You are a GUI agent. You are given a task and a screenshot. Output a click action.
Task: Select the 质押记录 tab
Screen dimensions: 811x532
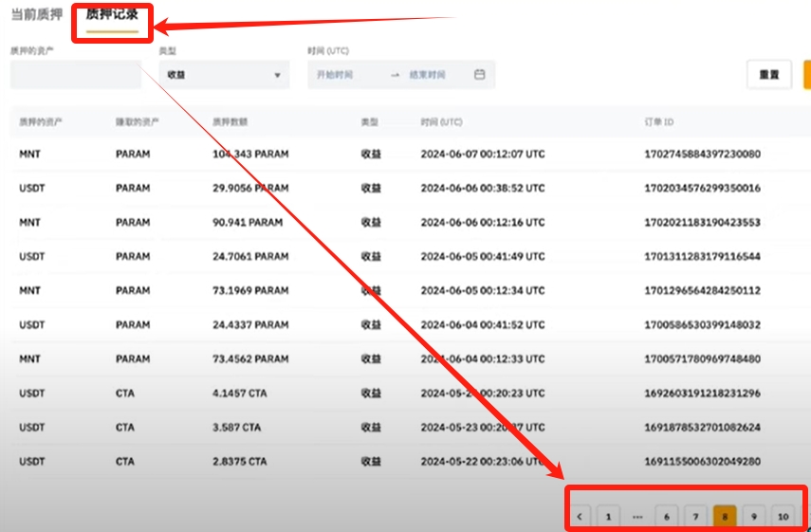[112, 14]
